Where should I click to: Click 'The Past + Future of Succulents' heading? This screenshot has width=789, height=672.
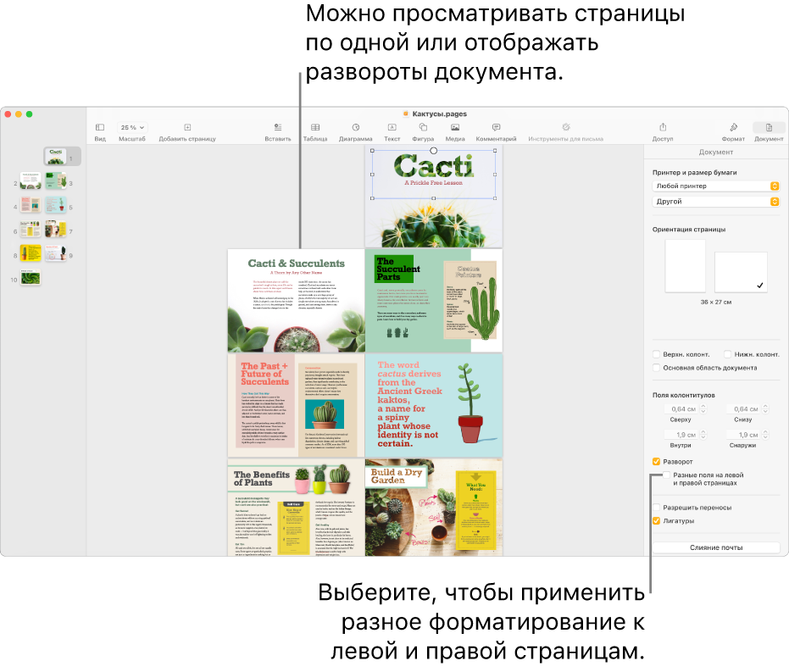[x=264, y=374]
